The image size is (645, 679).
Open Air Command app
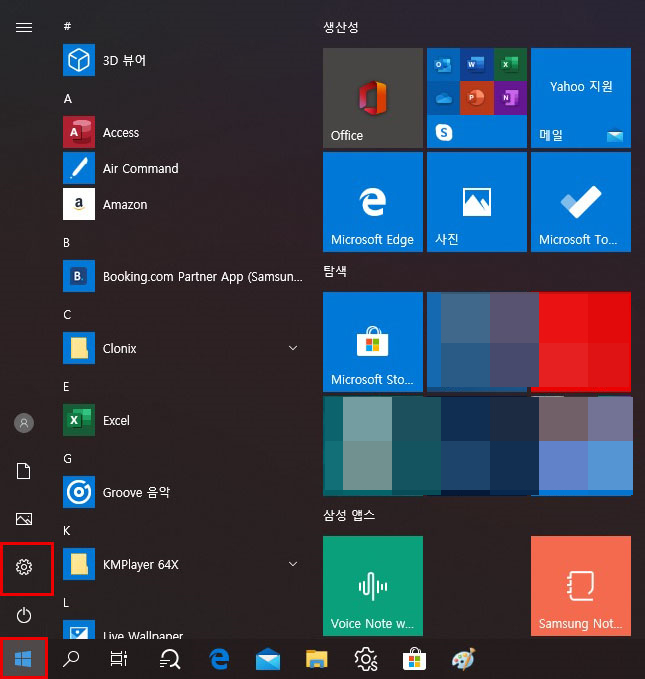pos(183,168)
